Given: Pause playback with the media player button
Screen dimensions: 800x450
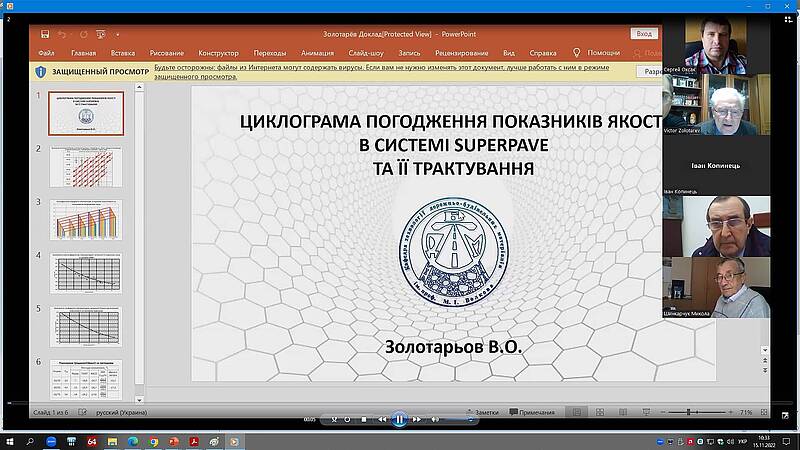Looking at the screenshot, I should (399, 420).
